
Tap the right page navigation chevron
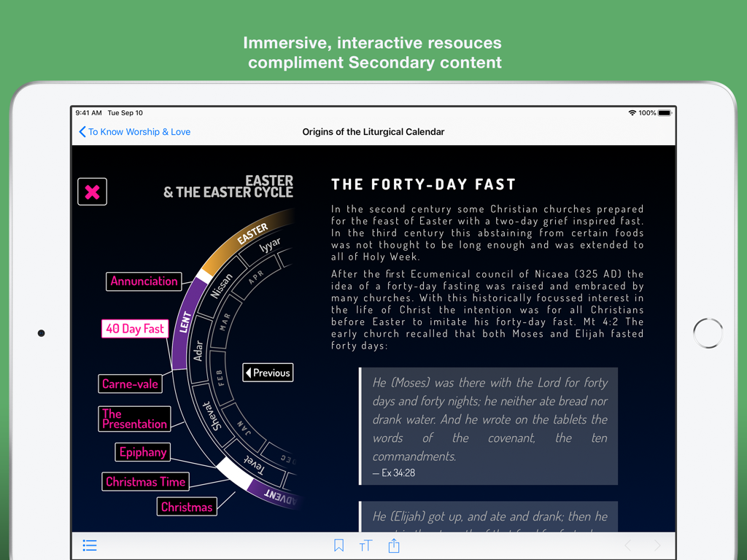[x=655, y=545]
